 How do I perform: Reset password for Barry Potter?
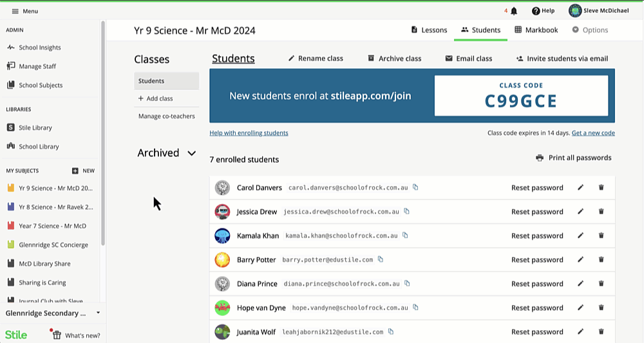pyautogui.click(x=537, y=259)
